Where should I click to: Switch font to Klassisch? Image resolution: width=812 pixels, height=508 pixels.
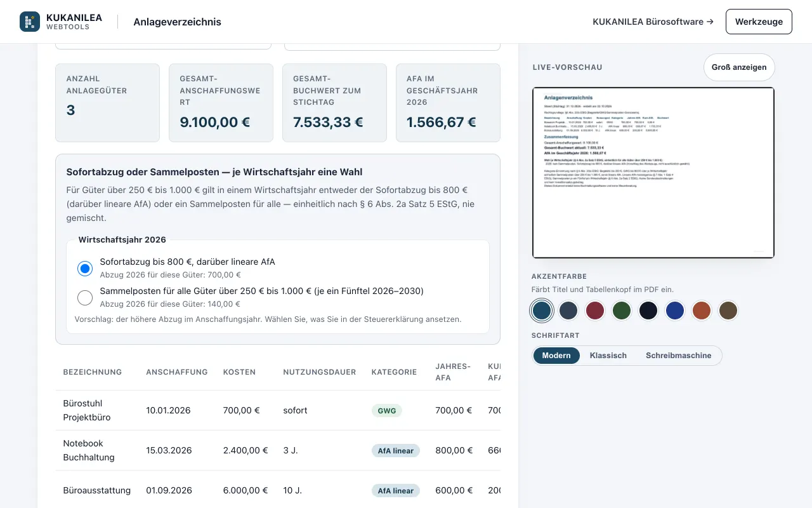[x=608, y=356]
